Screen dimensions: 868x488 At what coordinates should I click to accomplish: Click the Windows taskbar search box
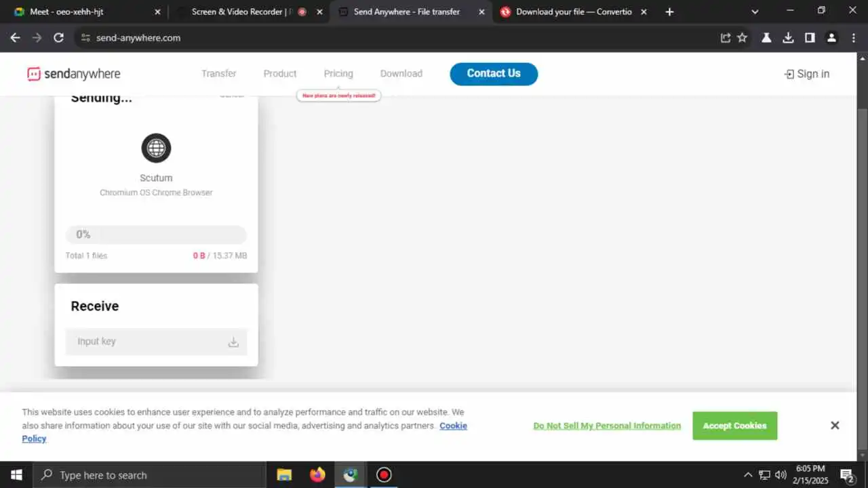tap(149, 475)
